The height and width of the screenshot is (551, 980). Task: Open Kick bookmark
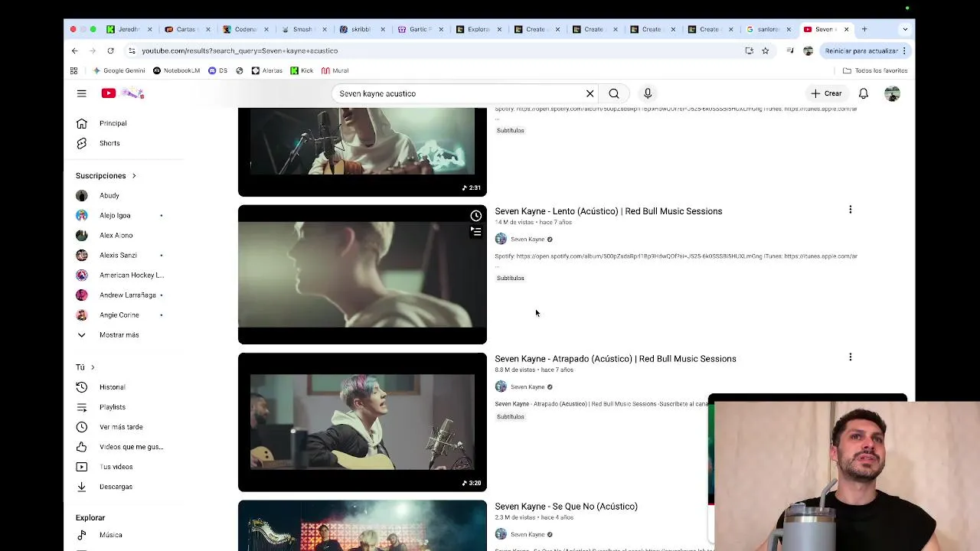click(x=302, y=70)
